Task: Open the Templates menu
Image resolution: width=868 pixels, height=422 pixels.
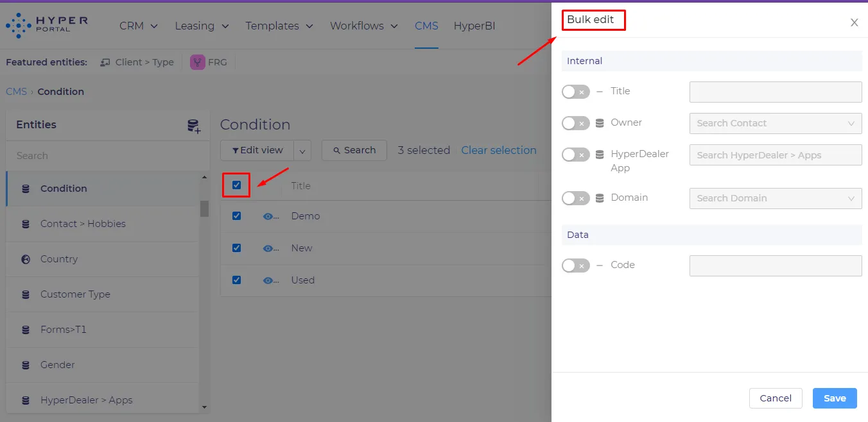Action: (x=279, y=26)
